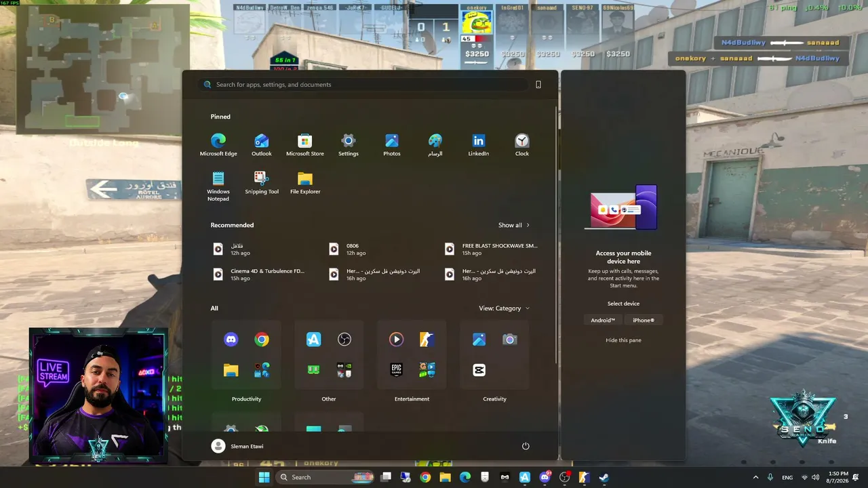Expand the View: Category dropdown

tap(505, 308)
